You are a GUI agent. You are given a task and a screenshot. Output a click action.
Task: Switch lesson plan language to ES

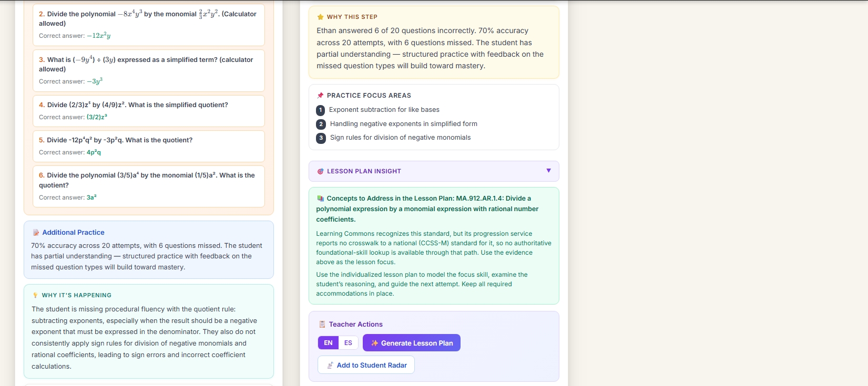pos(348,343)
